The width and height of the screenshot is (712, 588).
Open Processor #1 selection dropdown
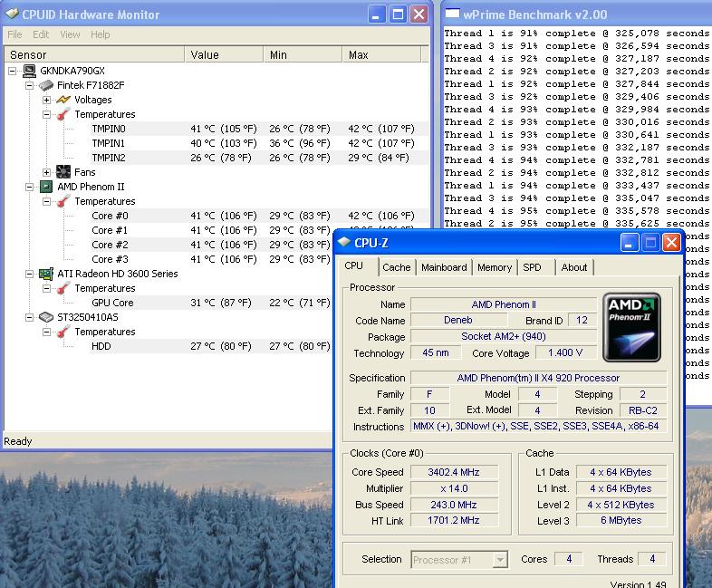pos(500,559)
